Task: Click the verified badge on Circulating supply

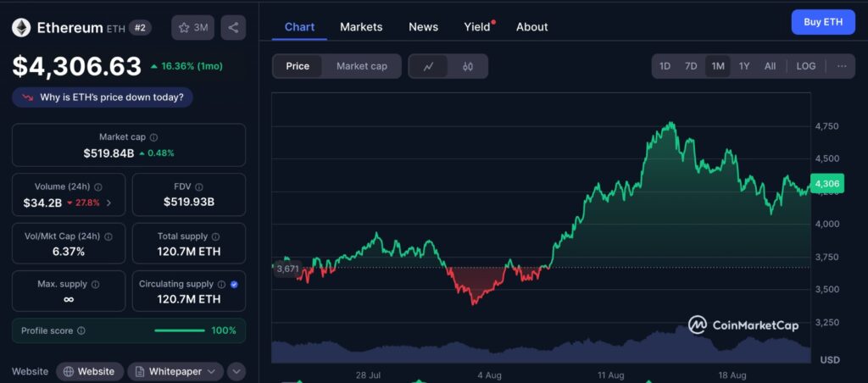Action: click(x=234, y=285)
